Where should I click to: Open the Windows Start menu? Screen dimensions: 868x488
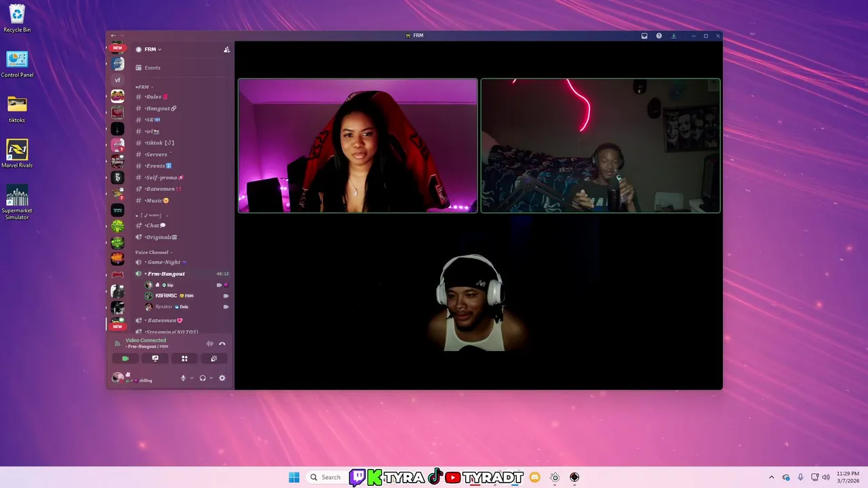(x=294, y=477)
